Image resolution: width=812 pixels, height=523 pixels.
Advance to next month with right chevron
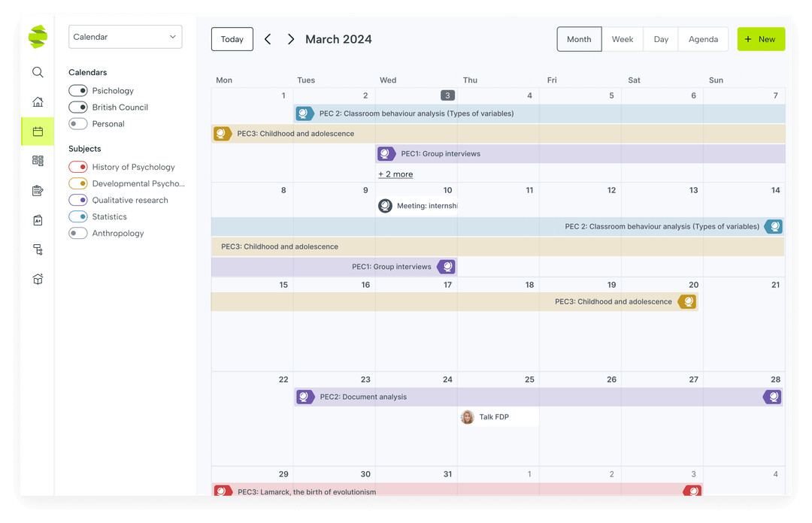tap(291, 38)
